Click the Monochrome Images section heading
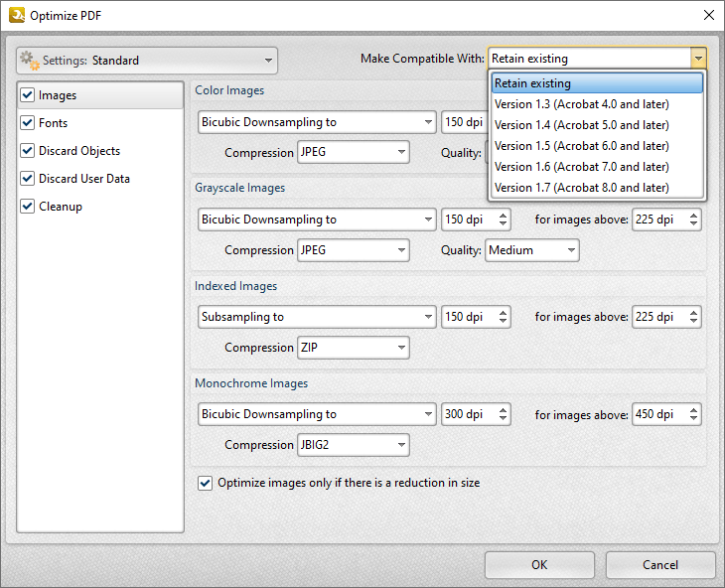Image resolution: width=725 pixels, height=588 pixels. pos(251,383)
